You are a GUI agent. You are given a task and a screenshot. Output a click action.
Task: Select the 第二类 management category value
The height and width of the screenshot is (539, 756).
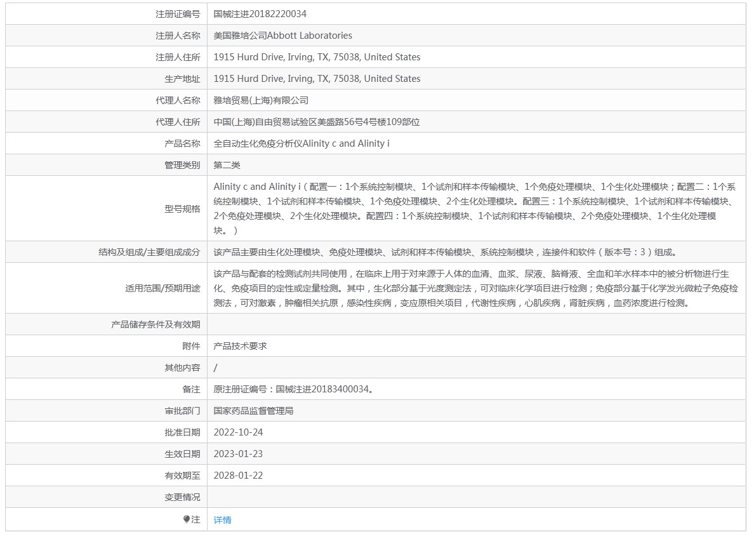pyautogui.click(x=227, y=165)
